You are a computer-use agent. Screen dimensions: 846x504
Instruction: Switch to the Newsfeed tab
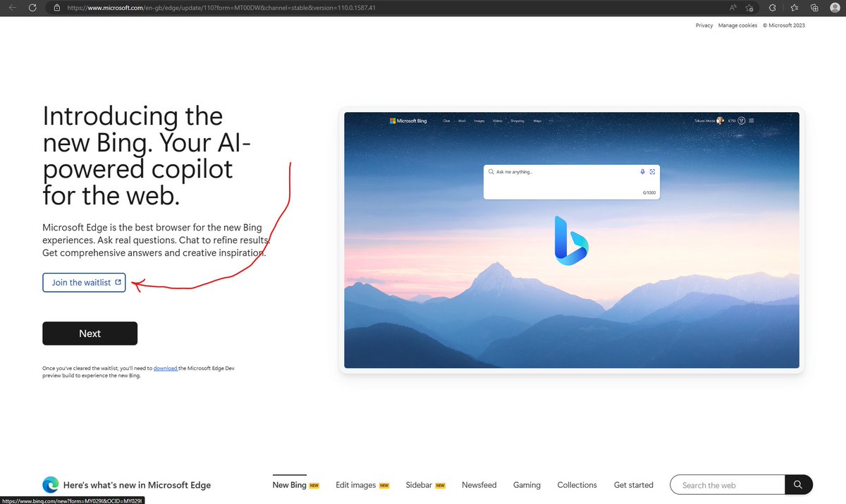click(479, 485)
